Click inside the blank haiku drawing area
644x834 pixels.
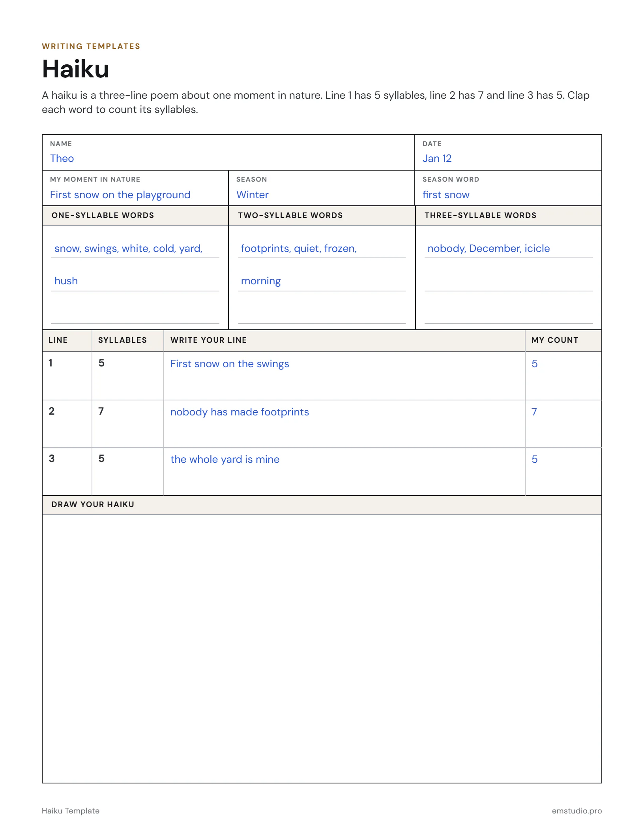coord(322,648)
